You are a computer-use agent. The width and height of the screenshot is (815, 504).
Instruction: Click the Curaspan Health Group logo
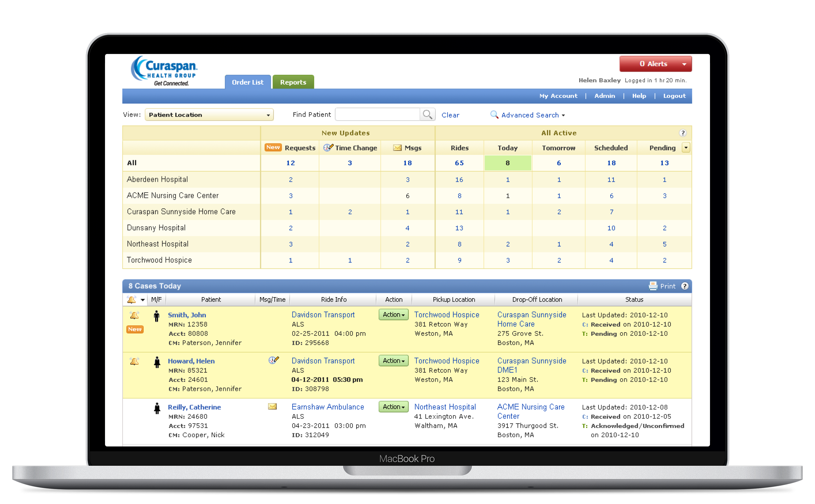(x=165, y=71)
